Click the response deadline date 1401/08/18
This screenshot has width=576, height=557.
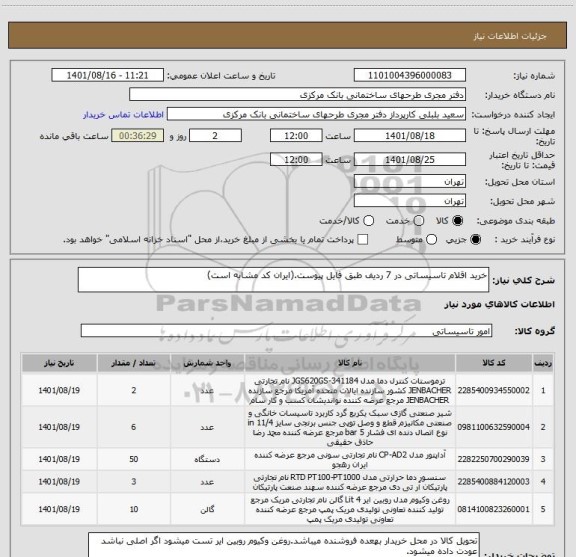coord(410,136)
